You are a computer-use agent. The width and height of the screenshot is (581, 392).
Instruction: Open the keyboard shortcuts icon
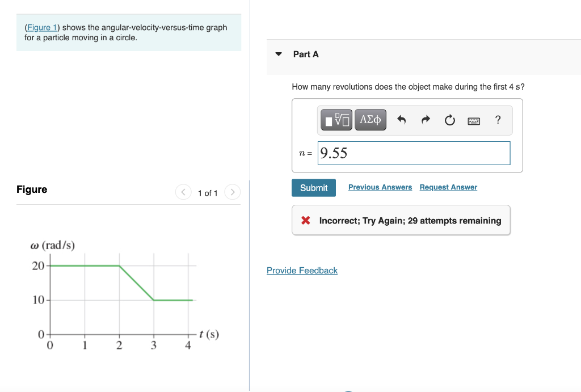[x=474, y=120]
